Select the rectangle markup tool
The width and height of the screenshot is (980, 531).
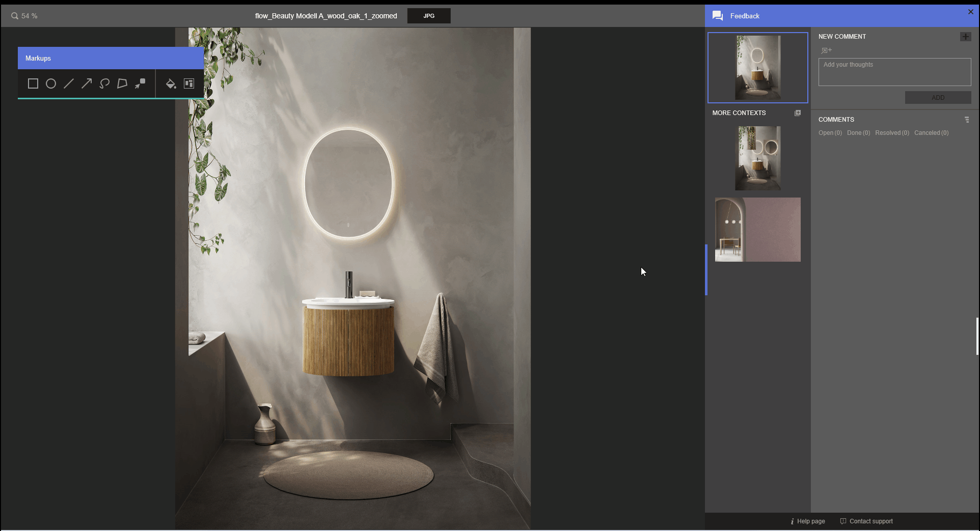point(33,83)
